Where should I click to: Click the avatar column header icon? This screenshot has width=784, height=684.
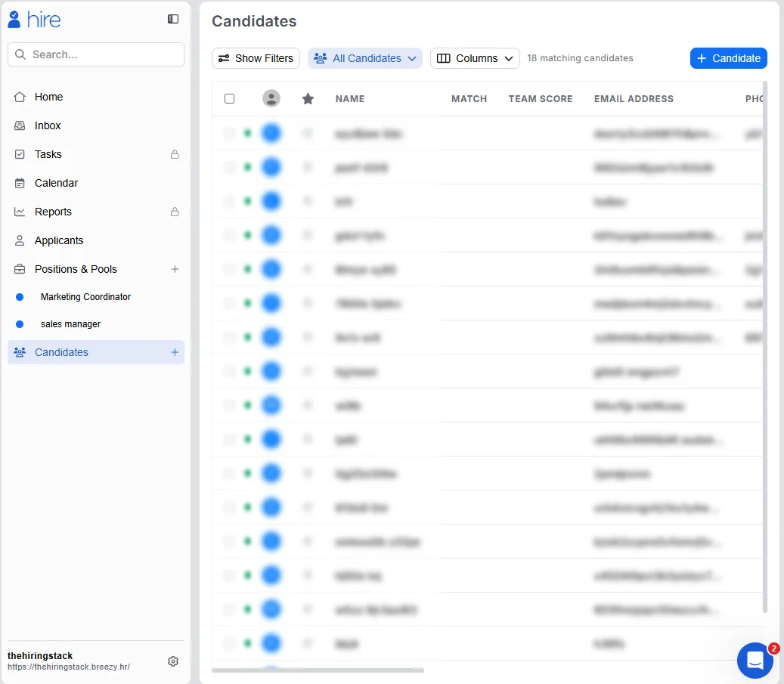tap(271, 98)
